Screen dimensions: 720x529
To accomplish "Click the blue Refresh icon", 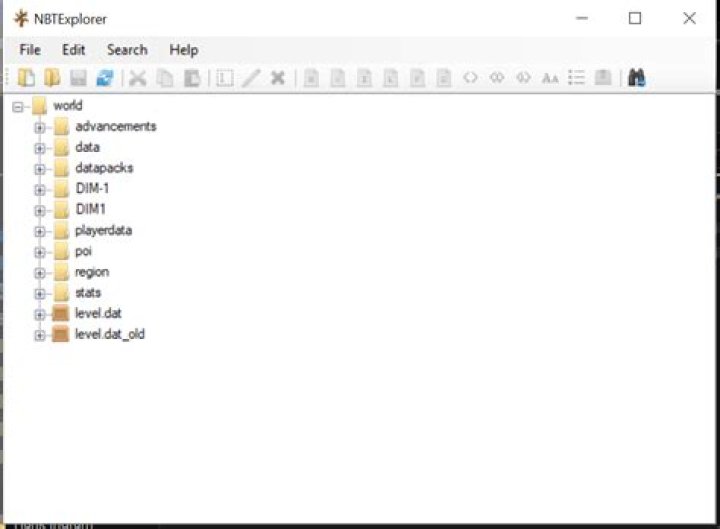I will coord(105,78).
